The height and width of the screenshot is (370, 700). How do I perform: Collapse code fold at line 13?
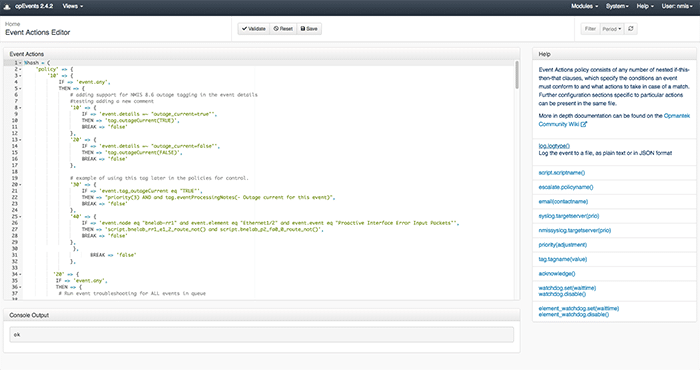point(20,140)
